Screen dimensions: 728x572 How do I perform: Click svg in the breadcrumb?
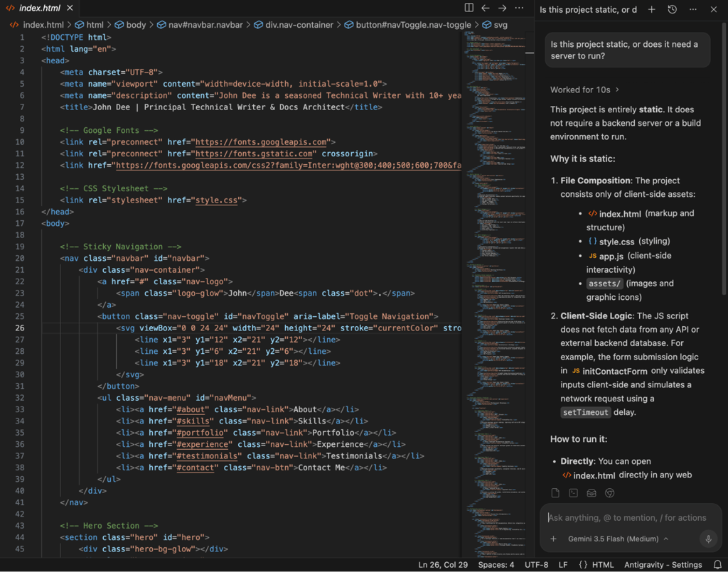[x=496, y=25]
